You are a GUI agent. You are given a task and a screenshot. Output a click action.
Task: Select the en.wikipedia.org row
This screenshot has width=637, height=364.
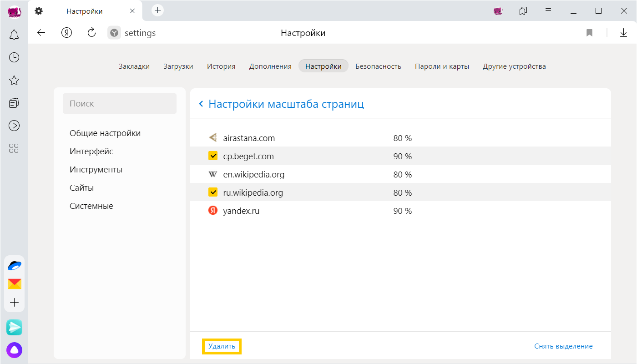point(400,174)
